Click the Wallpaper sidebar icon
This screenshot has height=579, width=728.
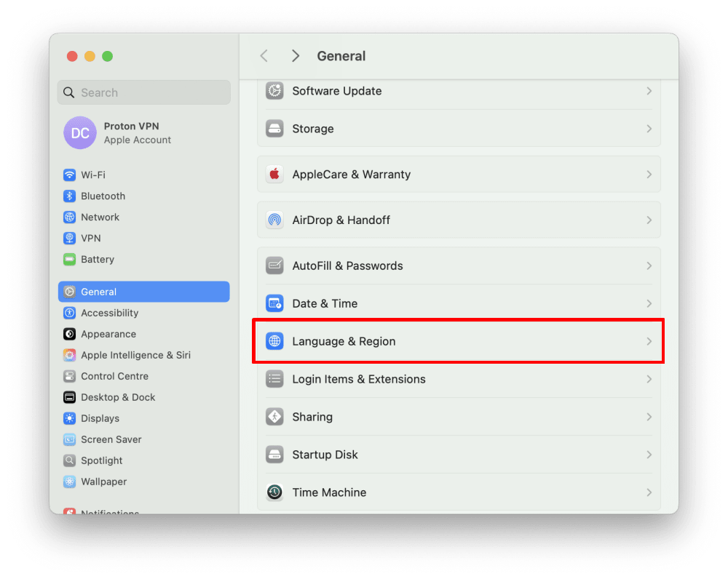point(70,482)
